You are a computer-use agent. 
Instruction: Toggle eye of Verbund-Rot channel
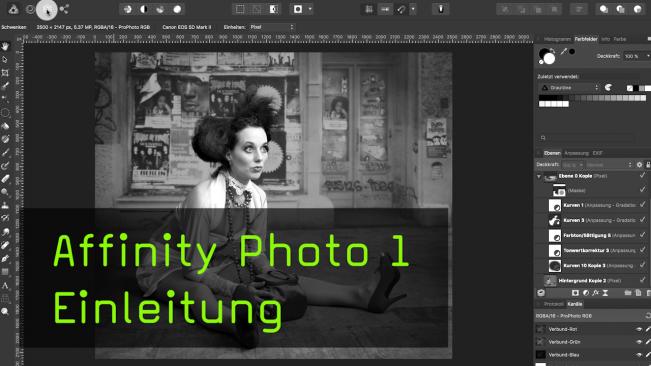[x=639, y=329]
